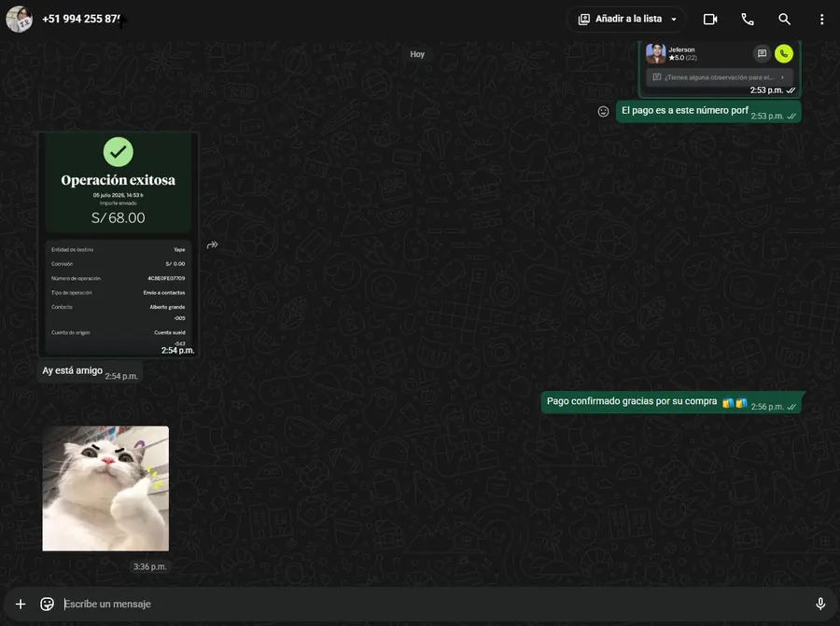This screenshot has width=840, height=626.
Task: Click the Jeferson name on shared card
Action: pos(681,49)
